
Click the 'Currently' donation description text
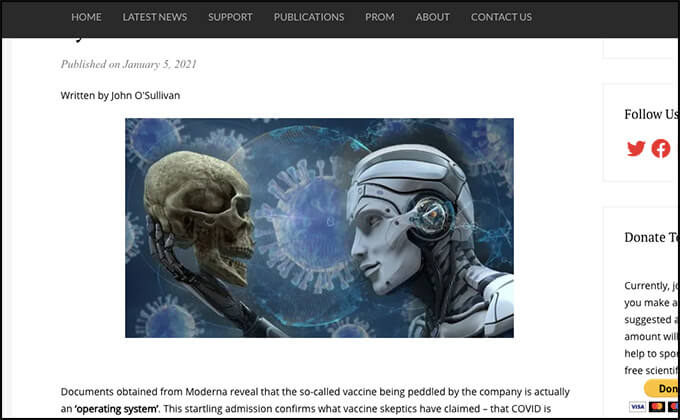(x=651, y=328)
